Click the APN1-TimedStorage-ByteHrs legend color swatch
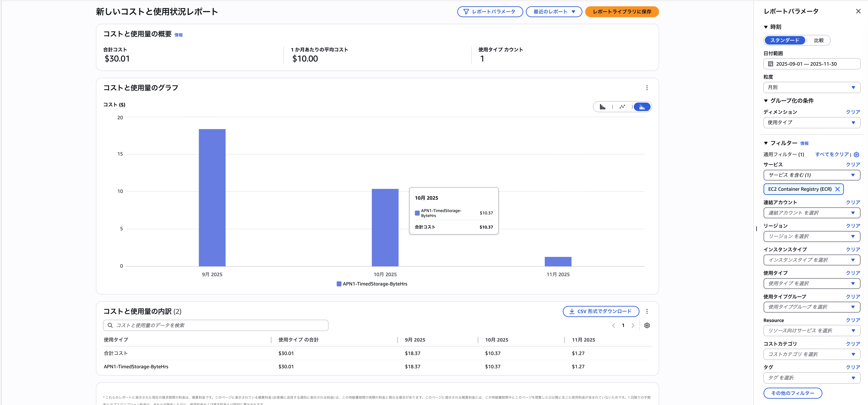Viewport: 868px width, 405px height. (x=339, y=284)
